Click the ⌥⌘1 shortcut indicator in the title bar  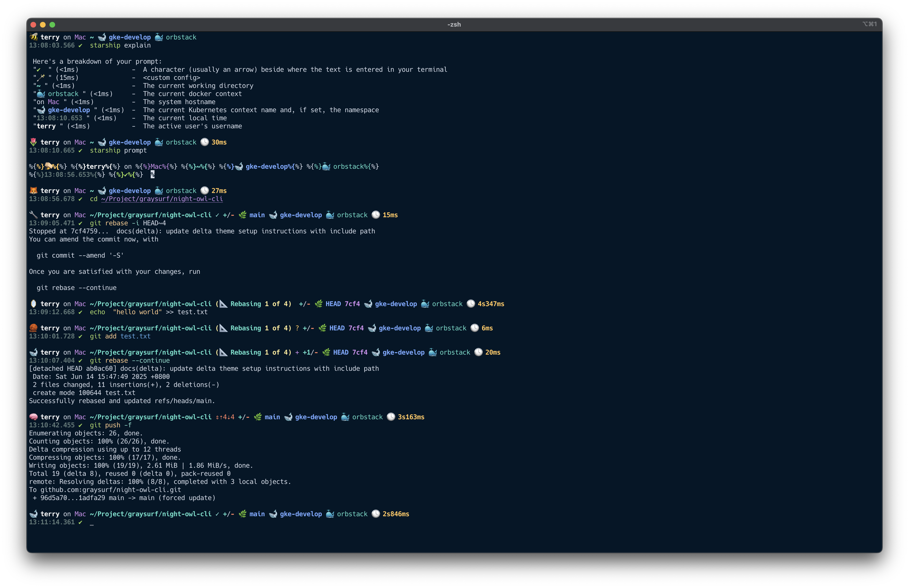[869, 24]
